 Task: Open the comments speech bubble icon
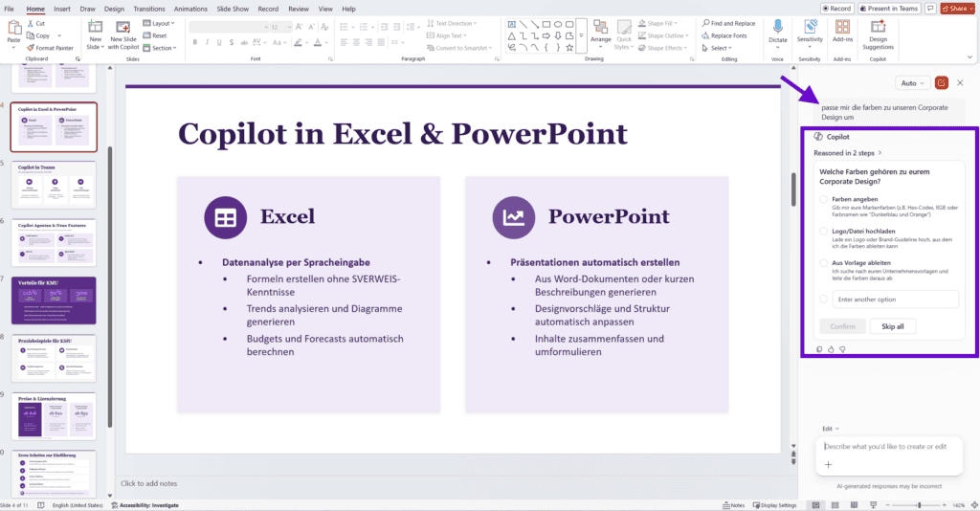click(930, 8)
